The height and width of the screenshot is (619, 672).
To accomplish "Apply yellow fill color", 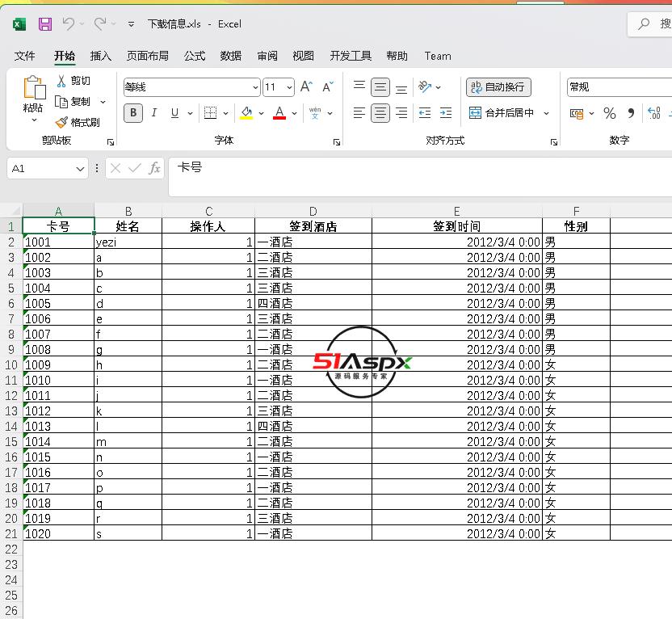I will click(x=246, y=113).
